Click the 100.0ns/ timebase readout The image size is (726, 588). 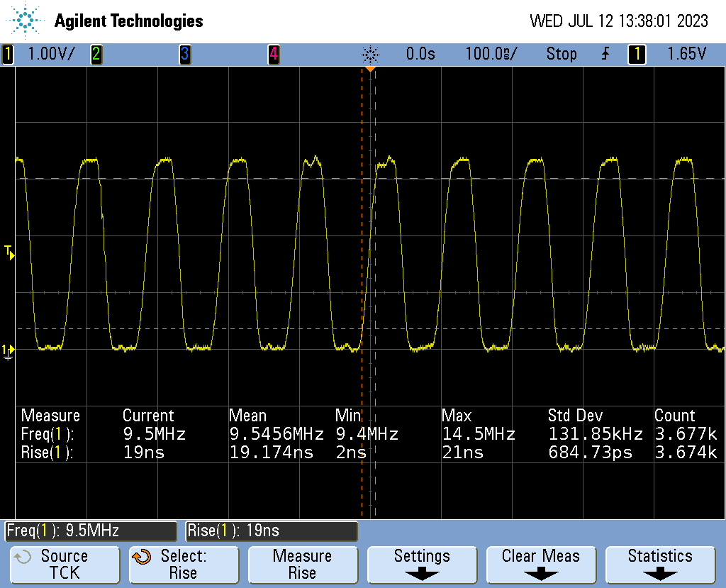pos(491,54)
